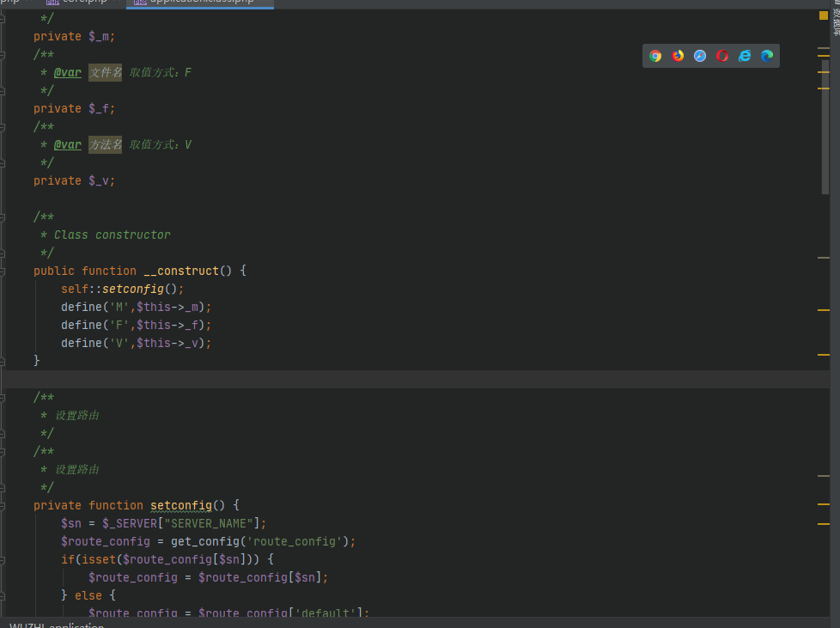Screen dimensions: 840x628
Task: Click the else keyword
Action: click(88, 596)
